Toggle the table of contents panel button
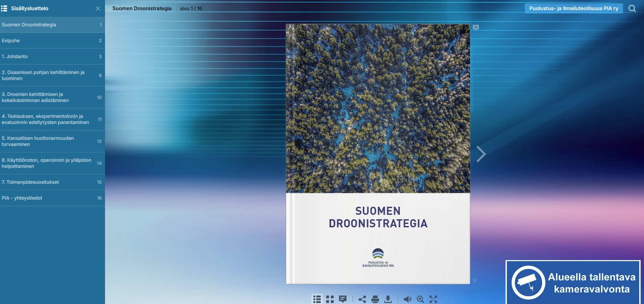This screenshot has width=644, height=304. [317, 299]
